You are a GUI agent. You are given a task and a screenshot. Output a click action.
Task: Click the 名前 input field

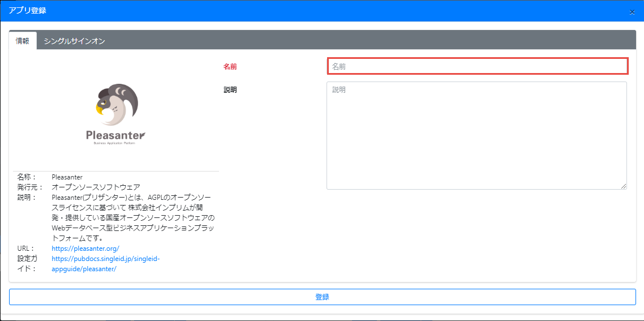tap(477, 66)
